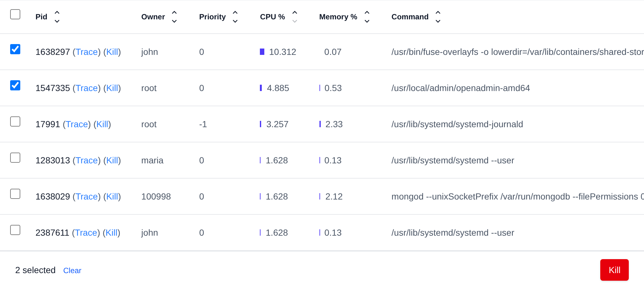Open Trace for process 1547335
The height and width of the screenshot is (288, 644).
(x=87, y=88)
